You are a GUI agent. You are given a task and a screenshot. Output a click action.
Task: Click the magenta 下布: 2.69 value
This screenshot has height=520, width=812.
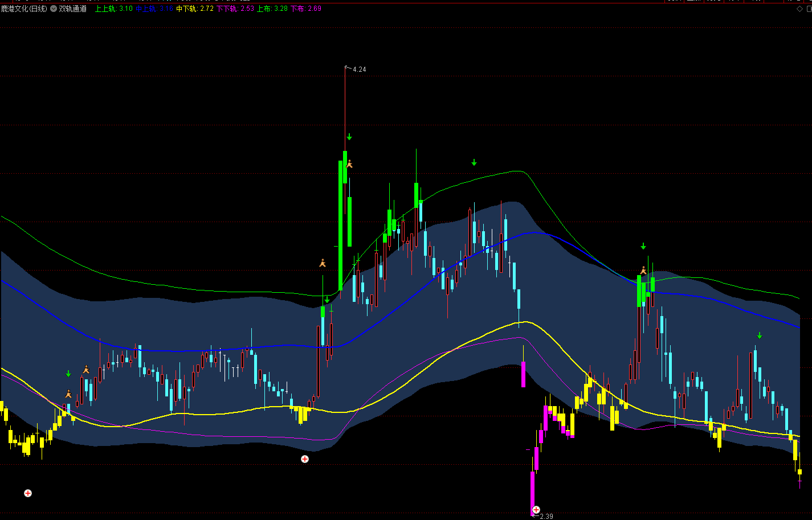click(306, 9)
